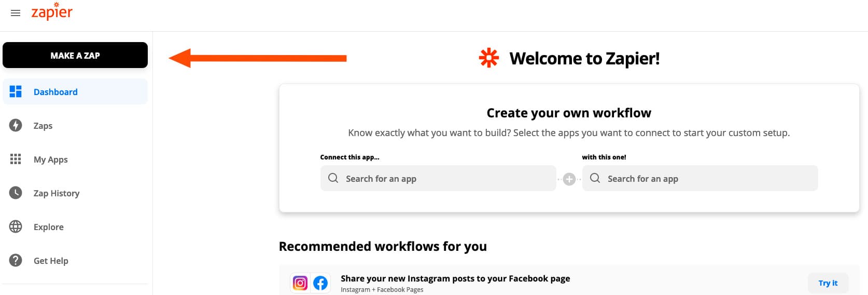
Task: Go to My Apps in sidebar
Action: [51, 159]
